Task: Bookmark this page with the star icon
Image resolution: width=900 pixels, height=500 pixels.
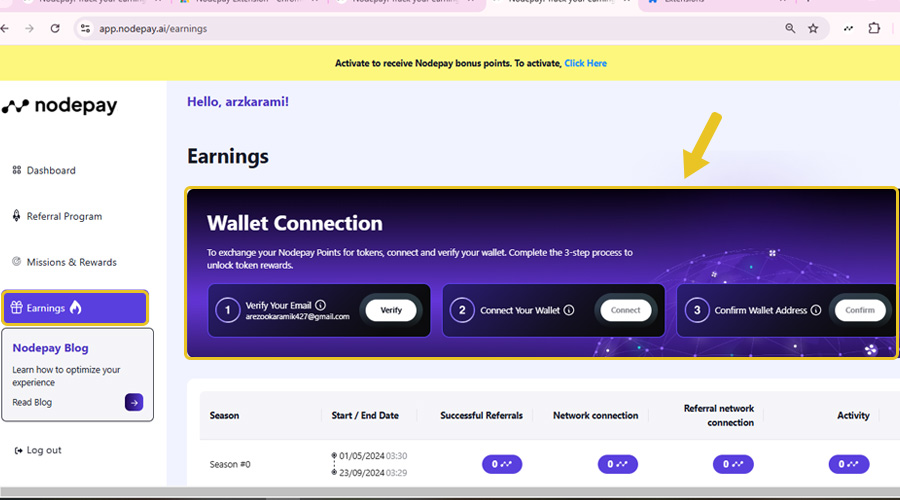Action: (x=813, y=28)
